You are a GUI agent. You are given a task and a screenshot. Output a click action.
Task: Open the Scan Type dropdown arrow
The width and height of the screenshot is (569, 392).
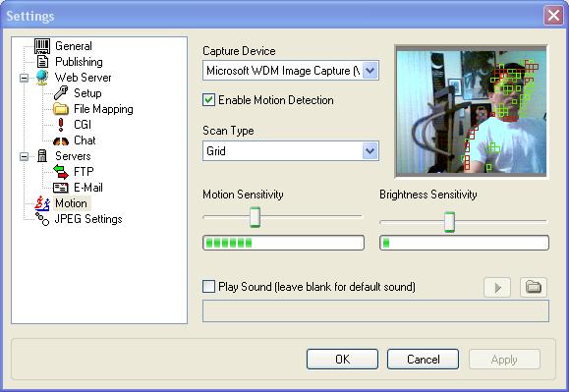click(x=370, y=151)
